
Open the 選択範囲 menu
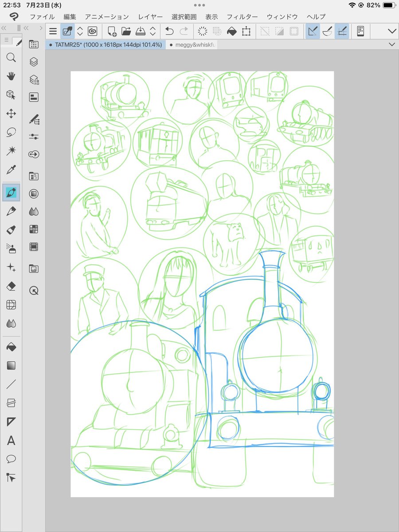184,17
